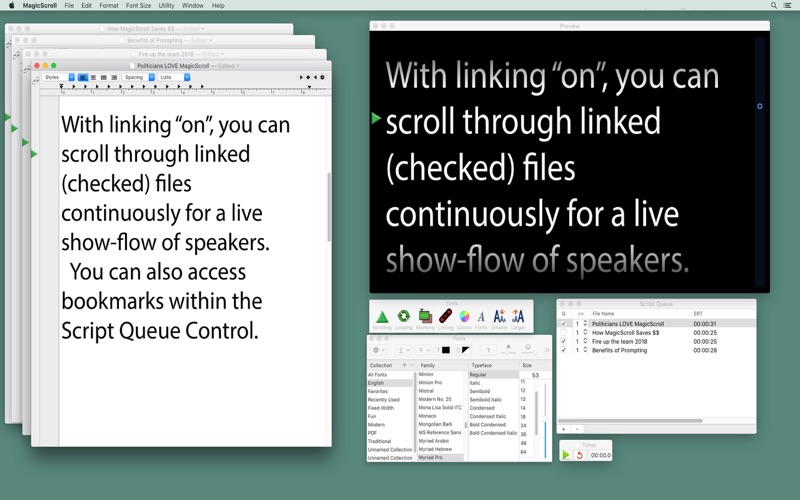Check How MagicScroll Saves $$ queue checkbox
Viewport: 800px width, 500px height.
(563, 333)
